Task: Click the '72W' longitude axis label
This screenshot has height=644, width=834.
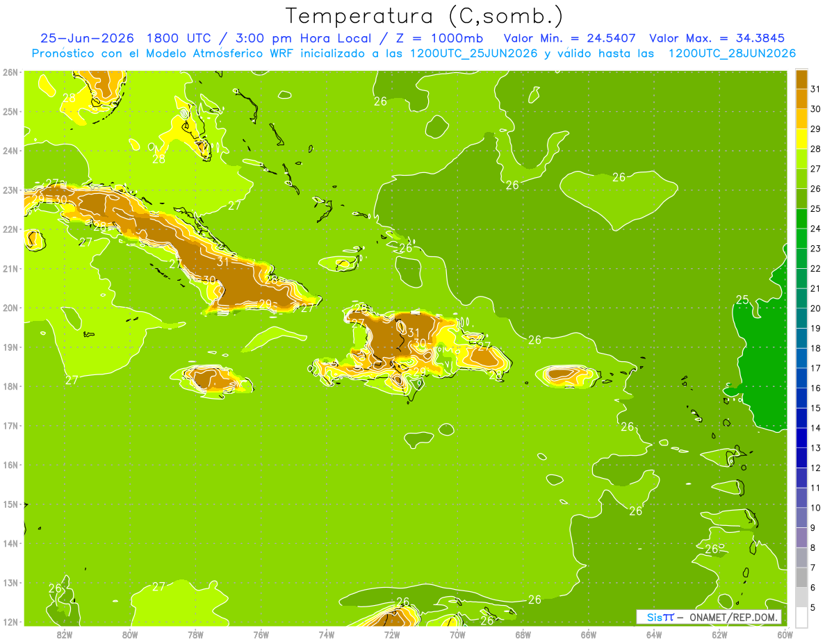Action: click(392, 634)
